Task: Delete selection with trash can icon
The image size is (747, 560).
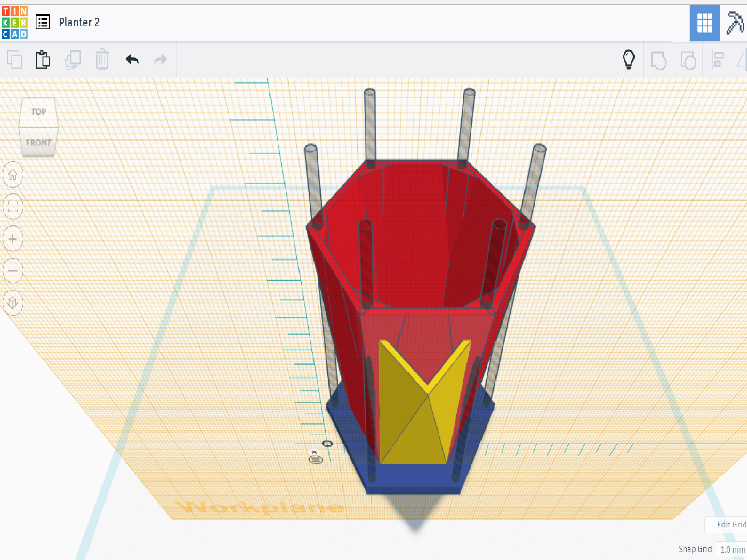Action: pyautogui.click(x=102, y=59)
